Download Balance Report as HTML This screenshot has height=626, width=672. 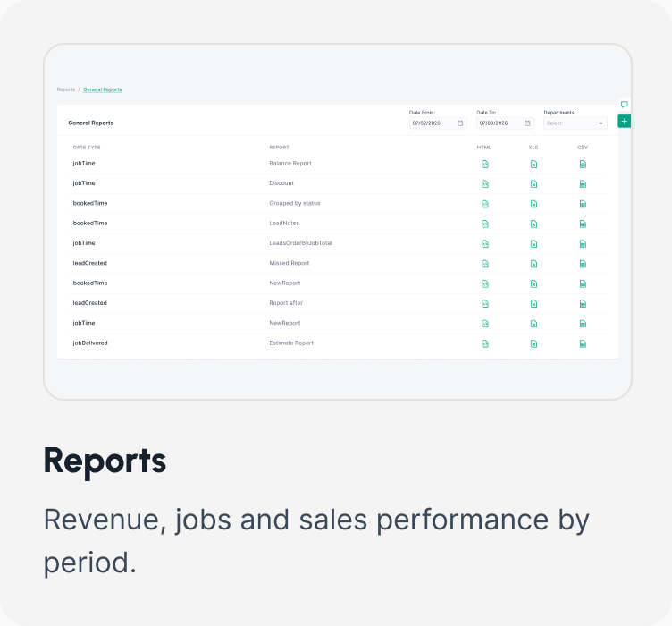[x=485, y=164]
